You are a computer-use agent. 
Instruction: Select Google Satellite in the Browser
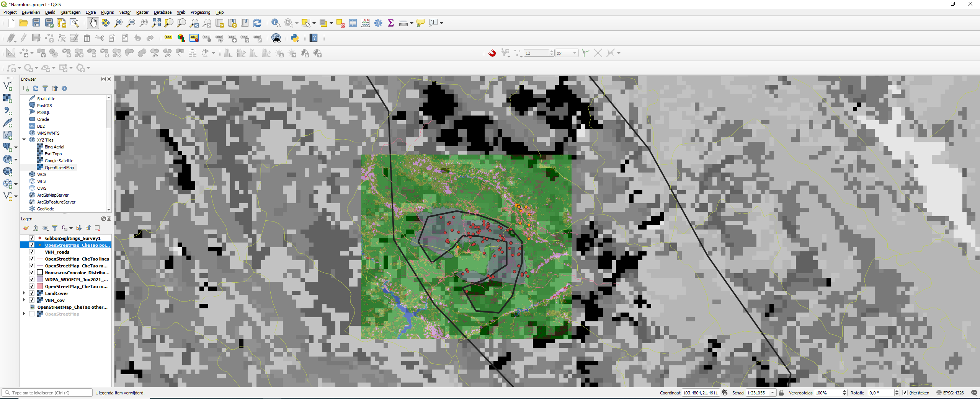tap(59, 161)
